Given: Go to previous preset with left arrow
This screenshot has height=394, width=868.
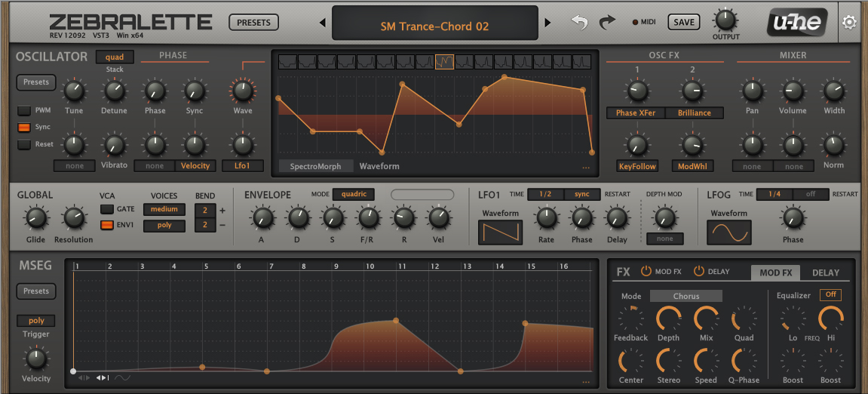Looking at the screenshot, I should 324,23.
